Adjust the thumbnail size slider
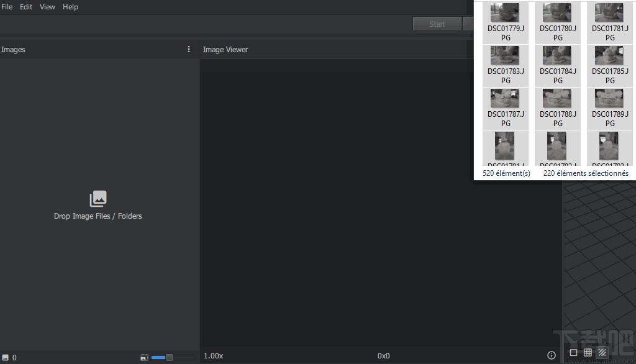The height and width of the screenshot is (364, 636). pyautogui.click(x=172, y=358)
